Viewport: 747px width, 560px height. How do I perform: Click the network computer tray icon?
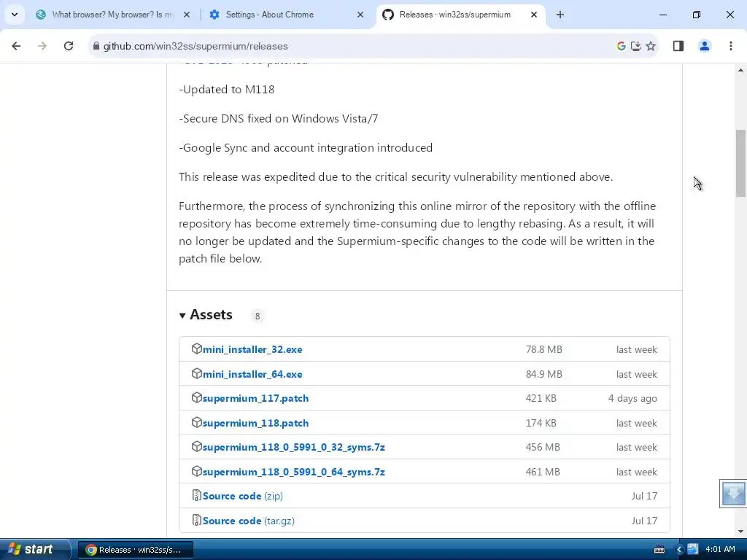[x=693, y=550]
